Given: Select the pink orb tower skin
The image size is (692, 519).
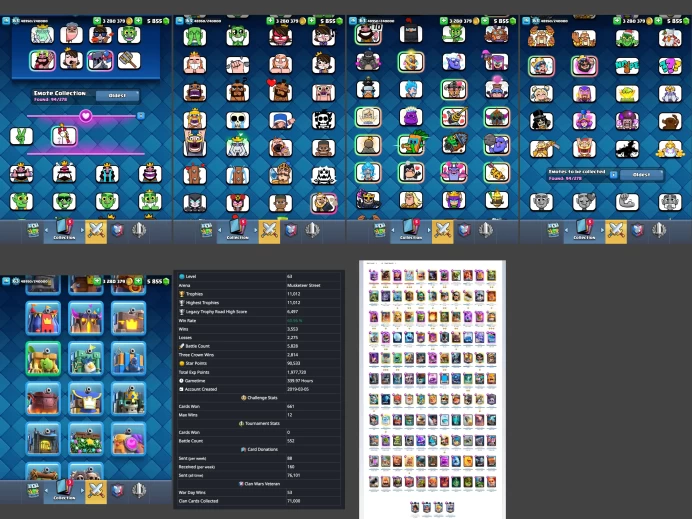Looking at the screenshot, I should click(128, 439).
